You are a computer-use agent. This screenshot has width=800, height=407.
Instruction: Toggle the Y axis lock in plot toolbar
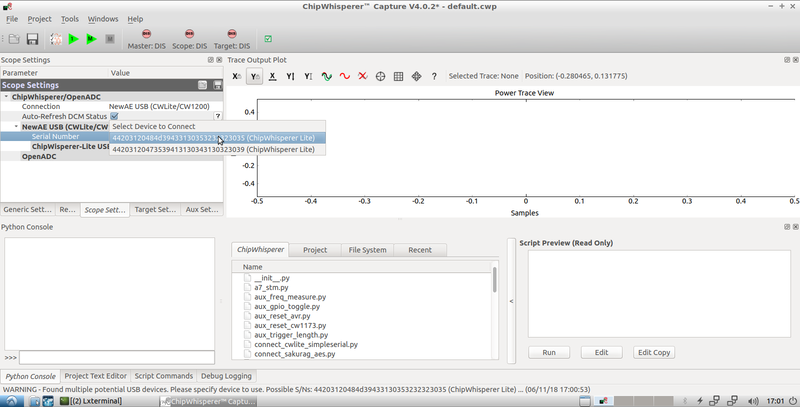255,76
